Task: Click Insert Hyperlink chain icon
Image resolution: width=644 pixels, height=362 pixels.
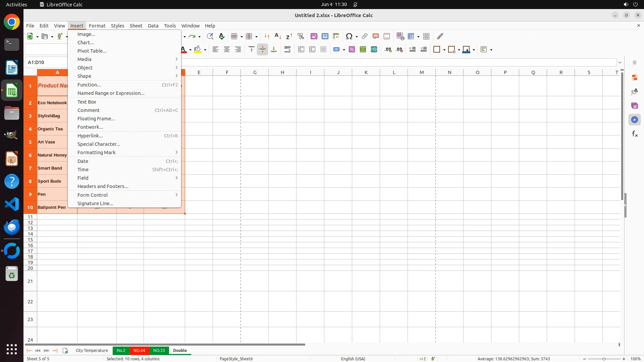Action: [x=365, y=36]
